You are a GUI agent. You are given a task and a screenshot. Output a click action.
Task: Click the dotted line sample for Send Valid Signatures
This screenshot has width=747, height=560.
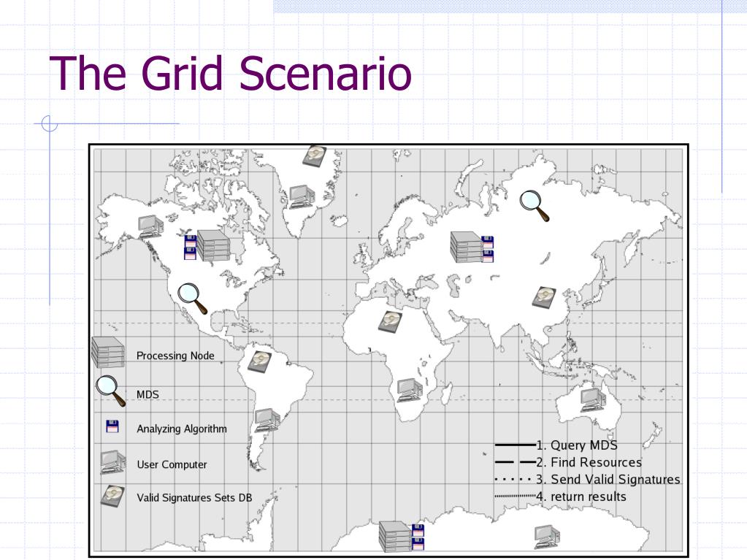pyautogui.click(x=513, y=479)
